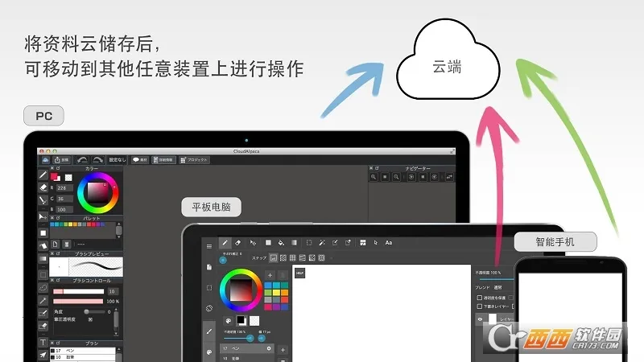Choose the text tool (Aa) on the tablet
The height and width of the screenshot is (362, 644).
pos(389,242)
